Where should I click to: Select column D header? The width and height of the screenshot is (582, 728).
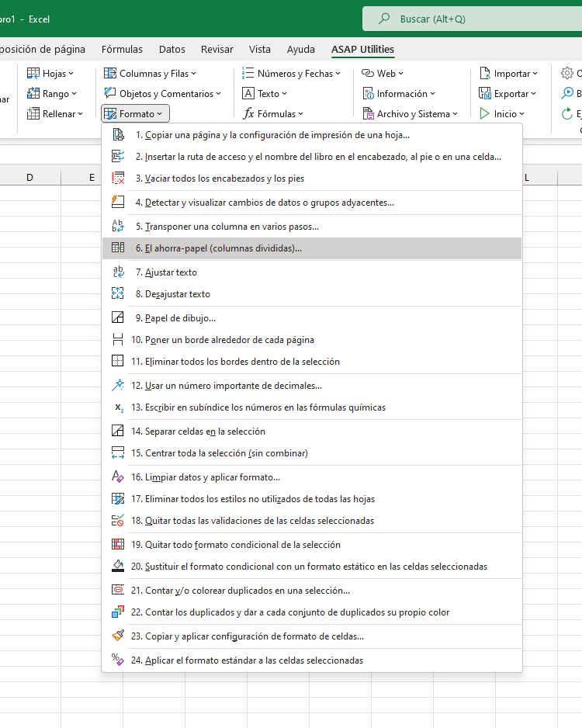[x=29, y=178]
